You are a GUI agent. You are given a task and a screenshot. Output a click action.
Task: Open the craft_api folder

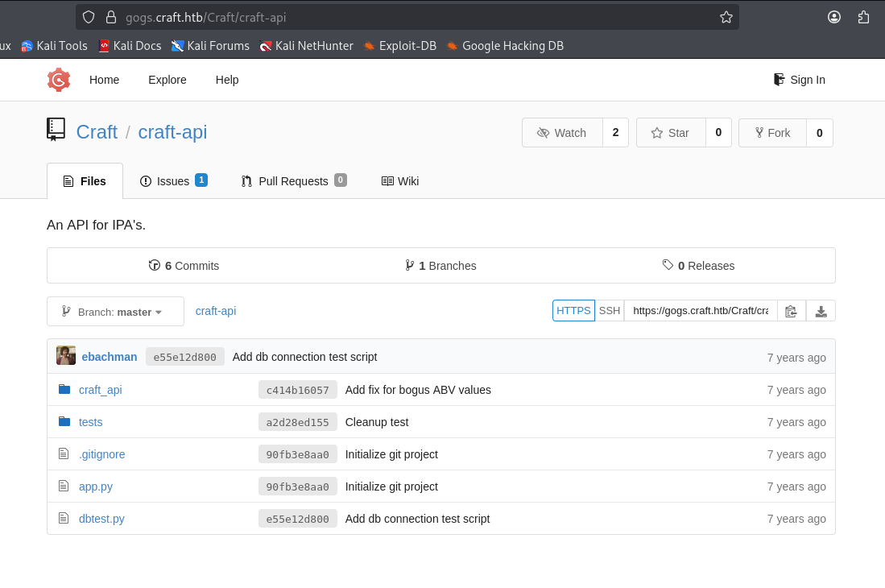pyautogui.click(x=101, y=390)
